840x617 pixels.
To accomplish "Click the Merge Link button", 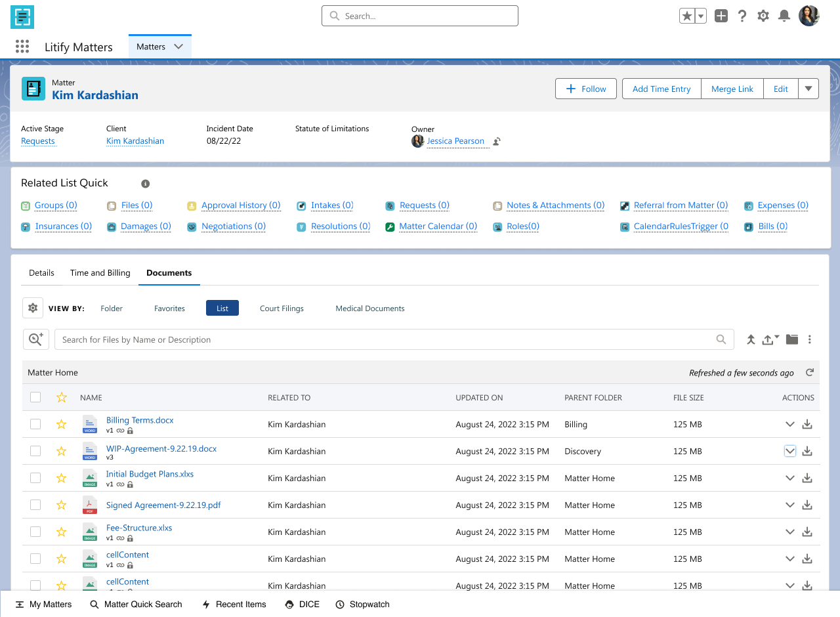I will coord(732,89).
